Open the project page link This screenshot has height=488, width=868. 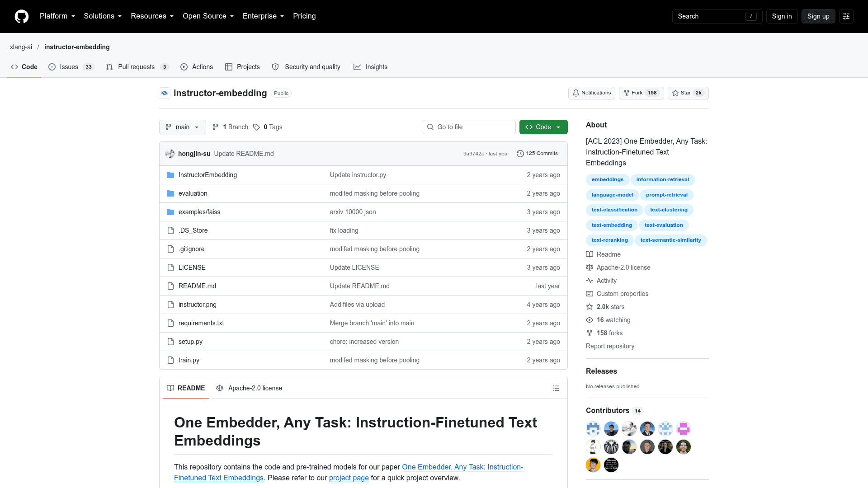pyautogui.click(x=349, y=478)
